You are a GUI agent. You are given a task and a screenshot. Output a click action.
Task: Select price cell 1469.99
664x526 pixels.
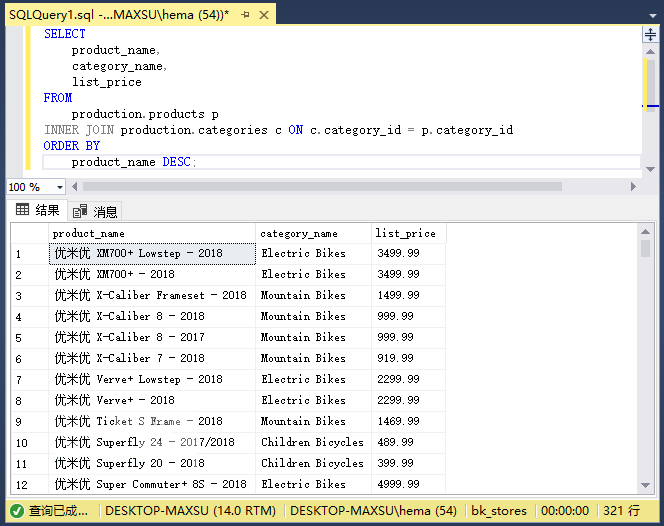pos(409,421)
